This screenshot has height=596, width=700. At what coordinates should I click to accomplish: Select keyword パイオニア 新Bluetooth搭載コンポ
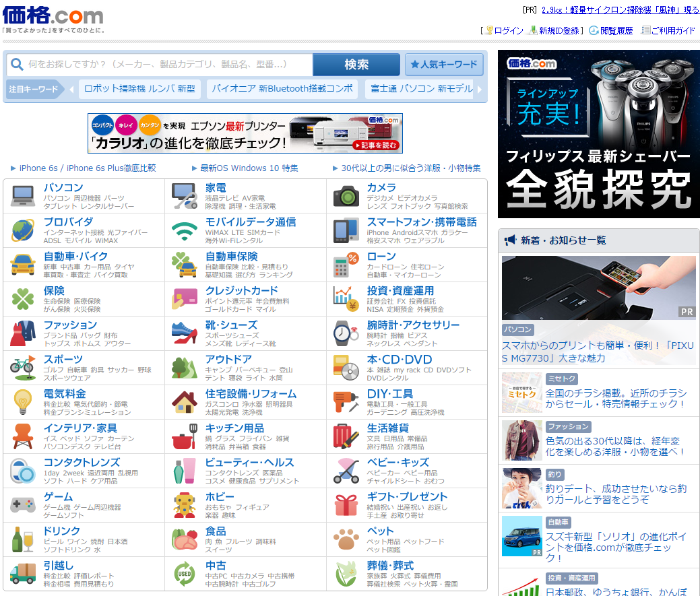point(282,89)
